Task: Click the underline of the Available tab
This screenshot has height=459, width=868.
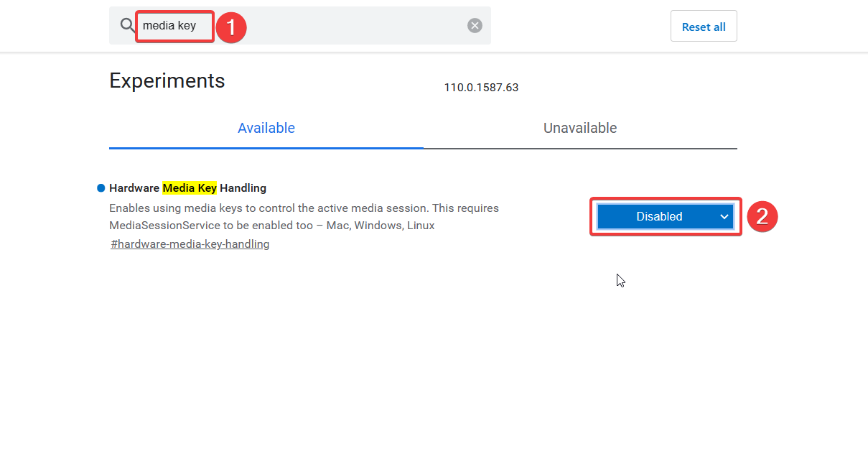Action: [266, 147]
